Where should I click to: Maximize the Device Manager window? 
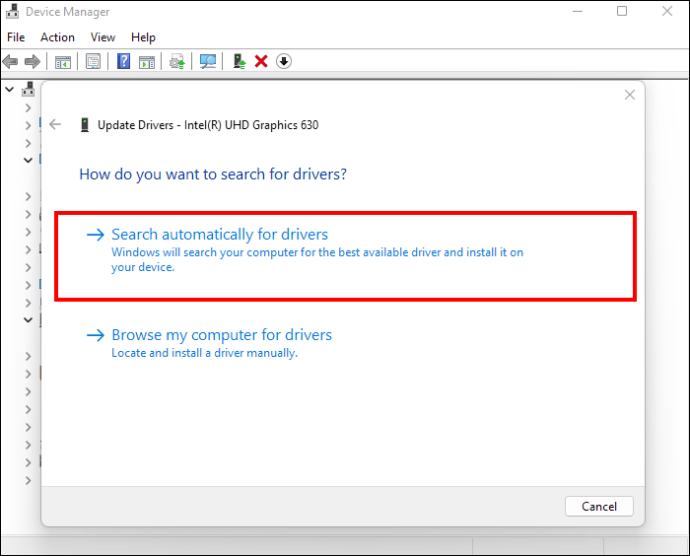(622, 11)
